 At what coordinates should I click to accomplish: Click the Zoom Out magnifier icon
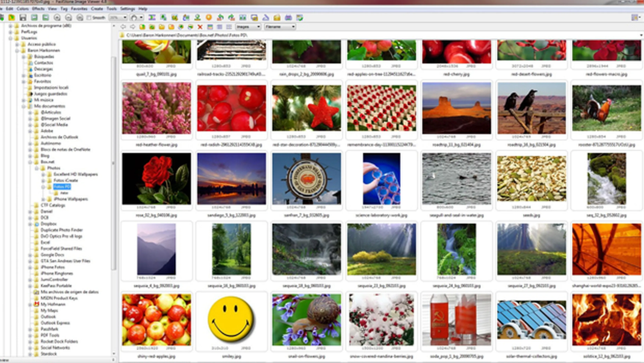click(68, 18)
